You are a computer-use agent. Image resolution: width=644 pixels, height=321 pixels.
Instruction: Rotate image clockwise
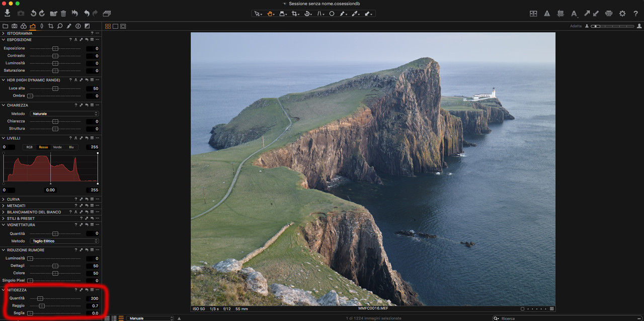42,14
